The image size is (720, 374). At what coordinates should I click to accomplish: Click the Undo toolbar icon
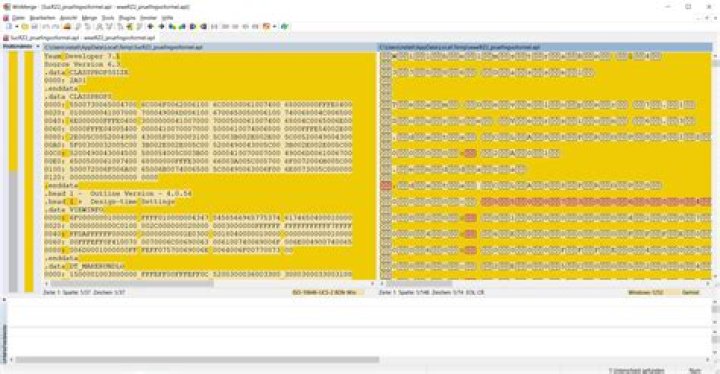[x=46, y=27]
